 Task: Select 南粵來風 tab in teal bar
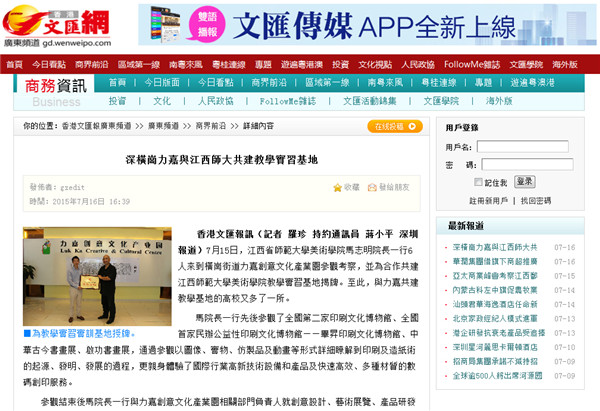[385, 83]
